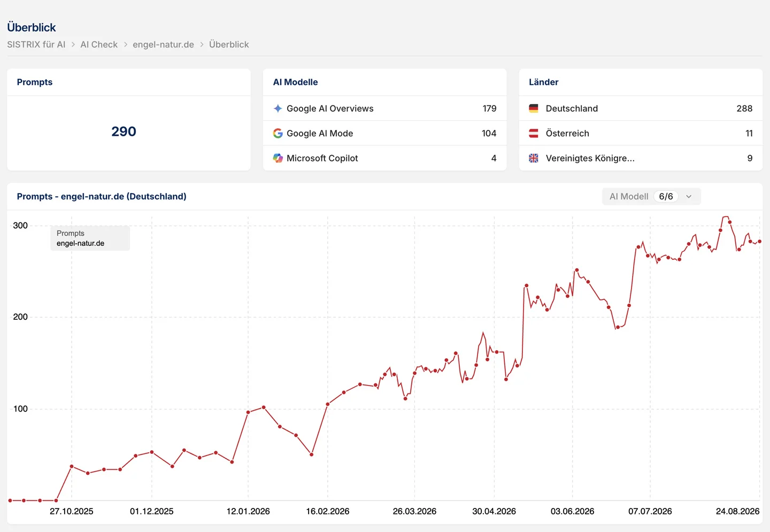This screenshot has width=770, height=532.
Task: Click the value 288 for Deutschland
Action: click(744, 109)
